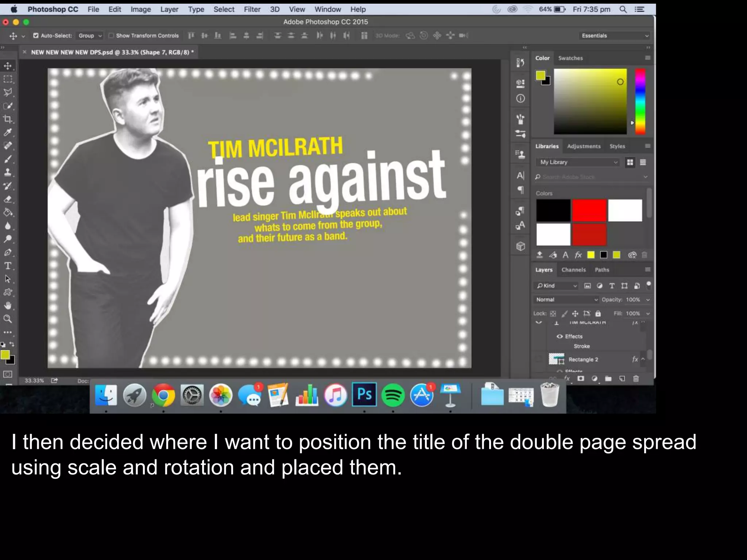Screen dimensions: 747x560
Task: Open Spotify from the dock
Action: tap(393, 395)
